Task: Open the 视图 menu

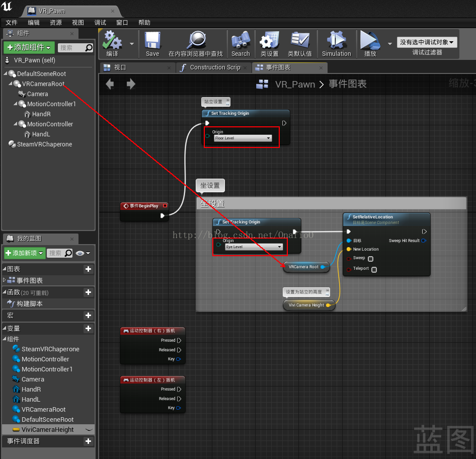Action: [x=78, y=23]
